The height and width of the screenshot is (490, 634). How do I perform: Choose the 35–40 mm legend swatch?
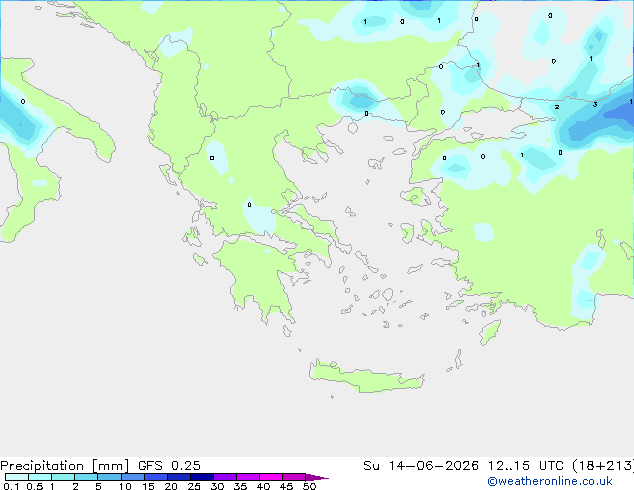[247, 477]
